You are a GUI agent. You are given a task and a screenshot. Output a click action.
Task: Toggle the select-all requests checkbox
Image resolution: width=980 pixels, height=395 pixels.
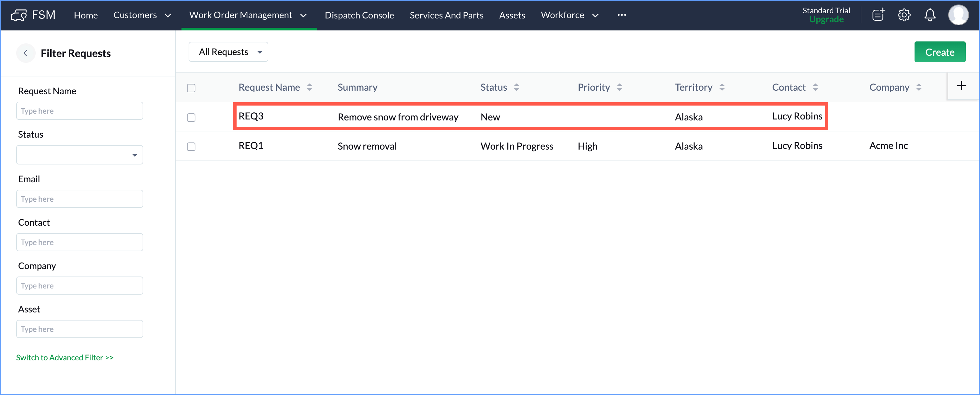tap(191, 88)
